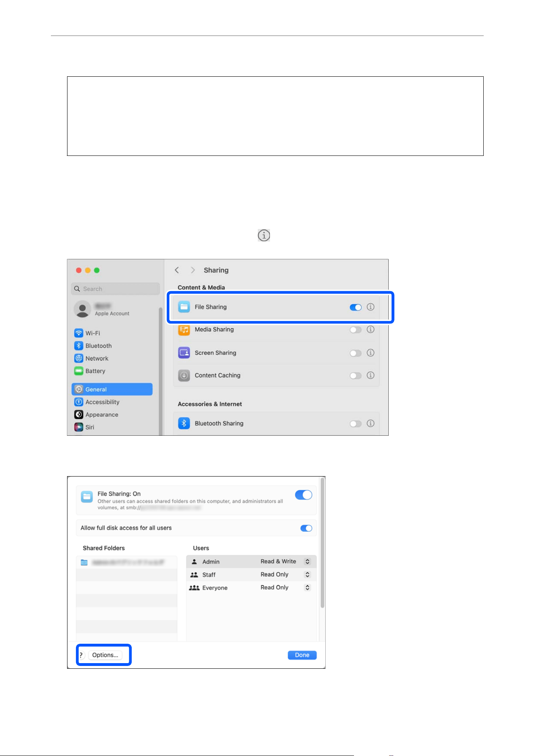Click the Search field in System Settings
This screenshot has width=535, height=756.
(x=116, y=289)
